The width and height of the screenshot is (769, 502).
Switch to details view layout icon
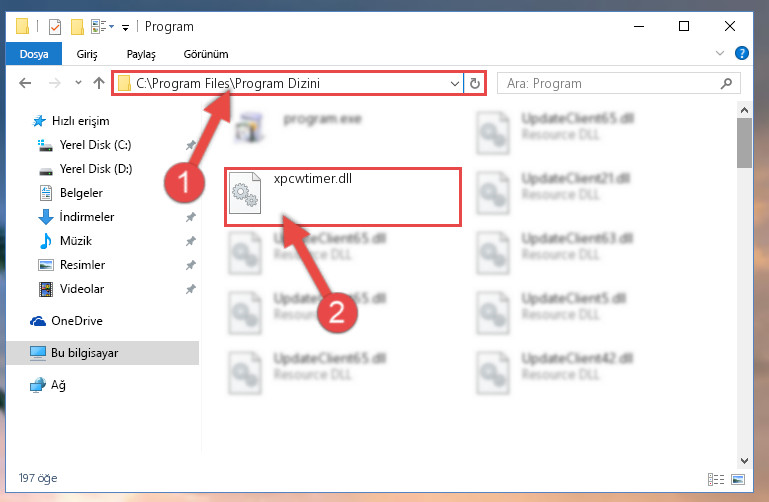coord(716,479)
